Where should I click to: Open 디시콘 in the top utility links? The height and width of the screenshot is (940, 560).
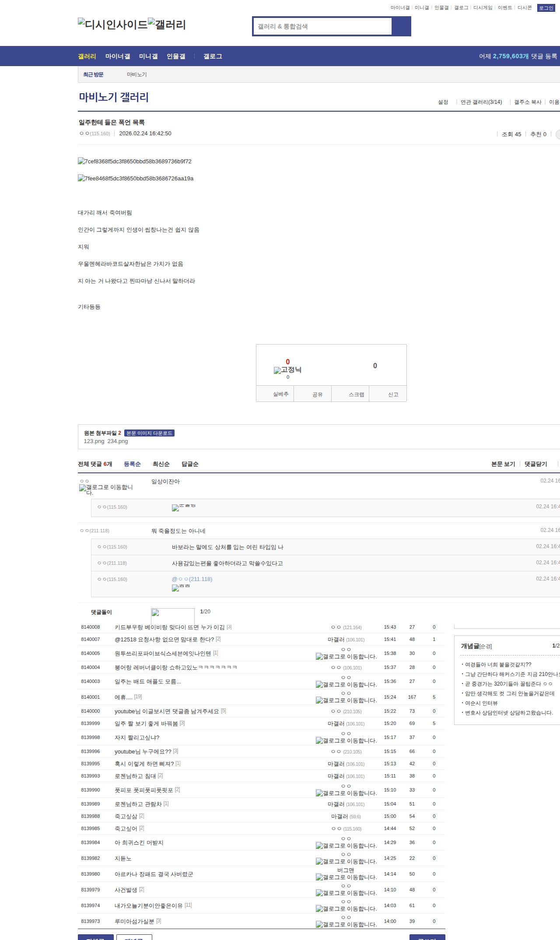[x=525, y=8]
